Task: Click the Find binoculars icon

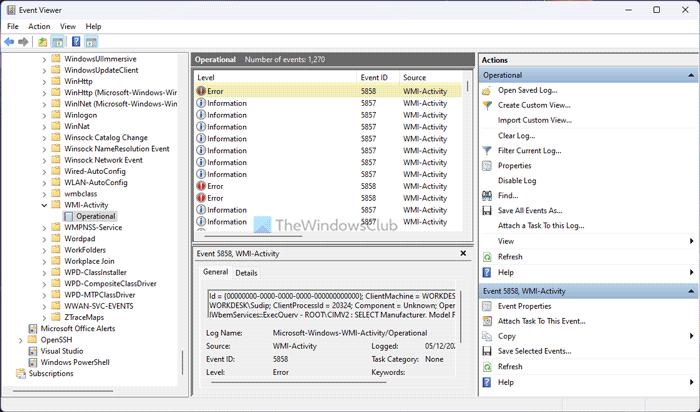Action: 487,196
